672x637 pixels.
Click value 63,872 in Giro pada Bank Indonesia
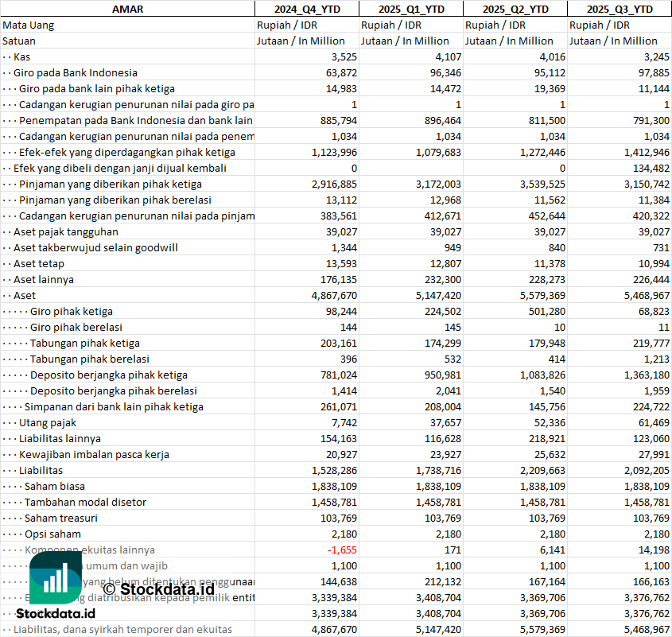pyautogui.click(x=341, y=73)
